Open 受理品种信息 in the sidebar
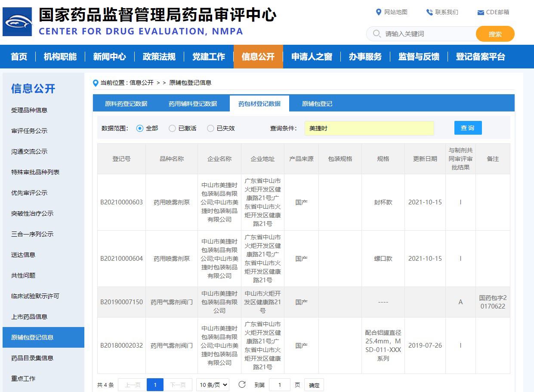The image size is (534, 392). (29, 110)
